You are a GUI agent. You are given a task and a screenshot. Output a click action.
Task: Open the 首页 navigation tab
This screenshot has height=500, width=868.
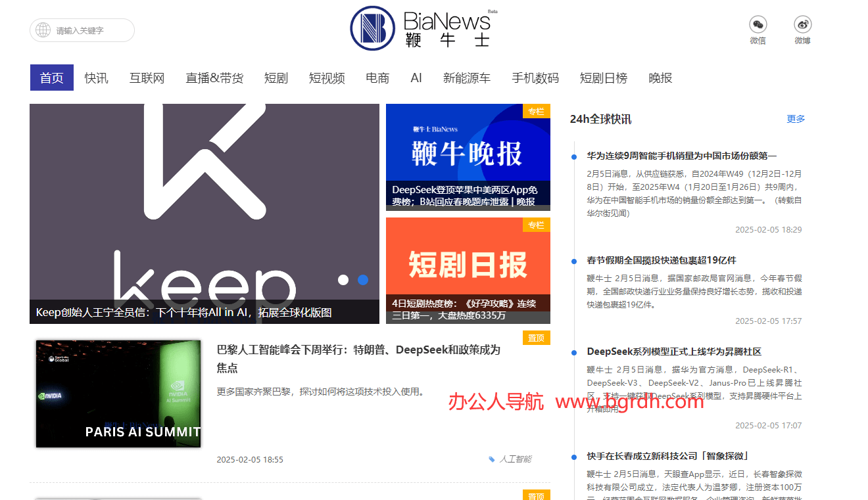coord(51,78)
